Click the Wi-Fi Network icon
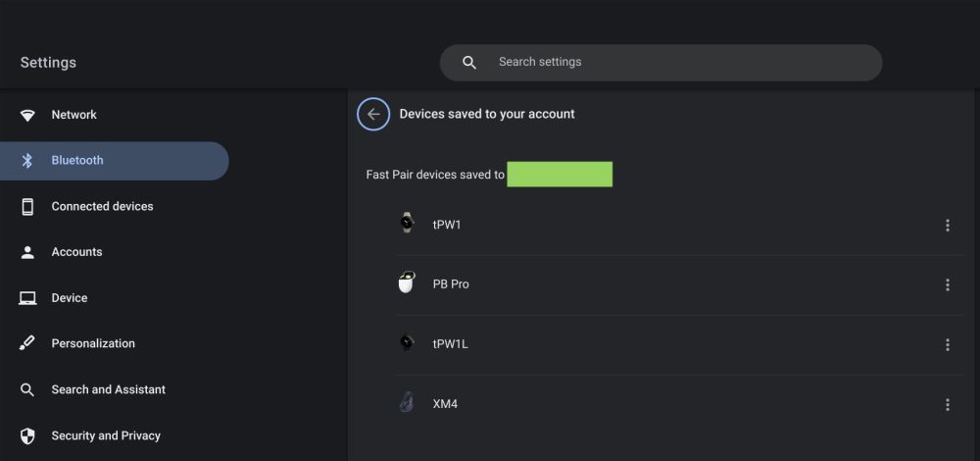This screenshot has width=980, height=461. tap(28, 115)
